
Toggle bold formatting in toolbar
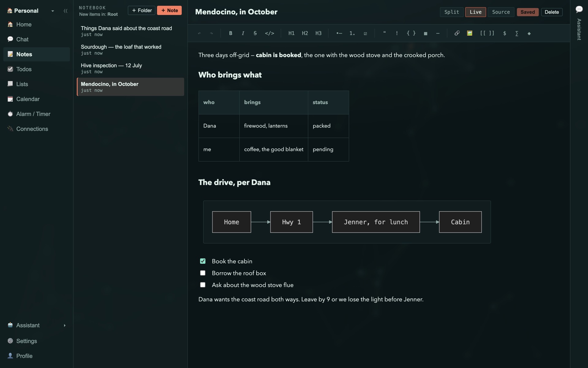point(231,33)
